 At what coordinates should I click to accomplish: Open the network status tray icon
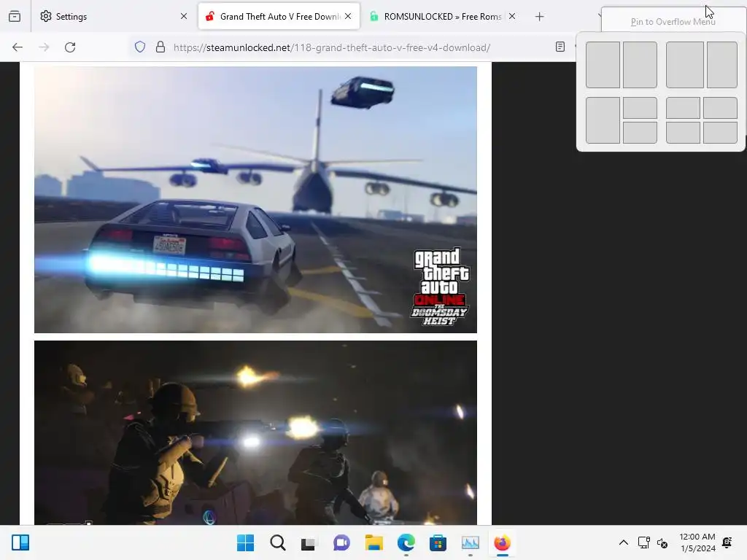coord(643,542)
